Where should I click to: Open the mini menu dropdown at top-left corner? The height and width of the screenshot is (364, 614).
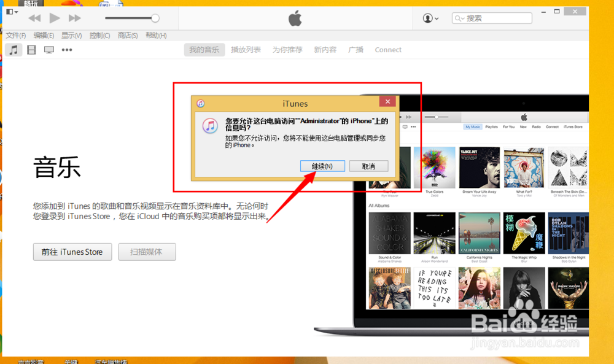tap(12, 12)
